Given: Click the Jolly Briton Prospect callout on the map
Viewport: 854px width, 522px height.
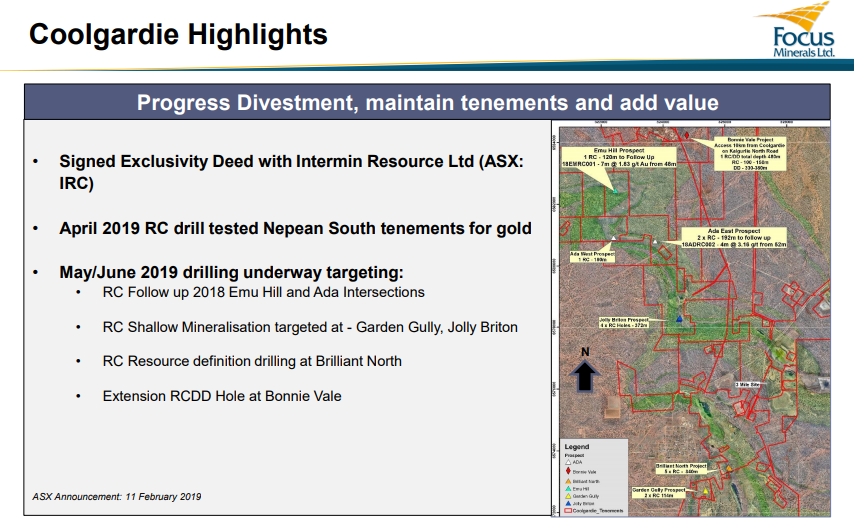Looking at the screenshot, I should click(624, 323).
